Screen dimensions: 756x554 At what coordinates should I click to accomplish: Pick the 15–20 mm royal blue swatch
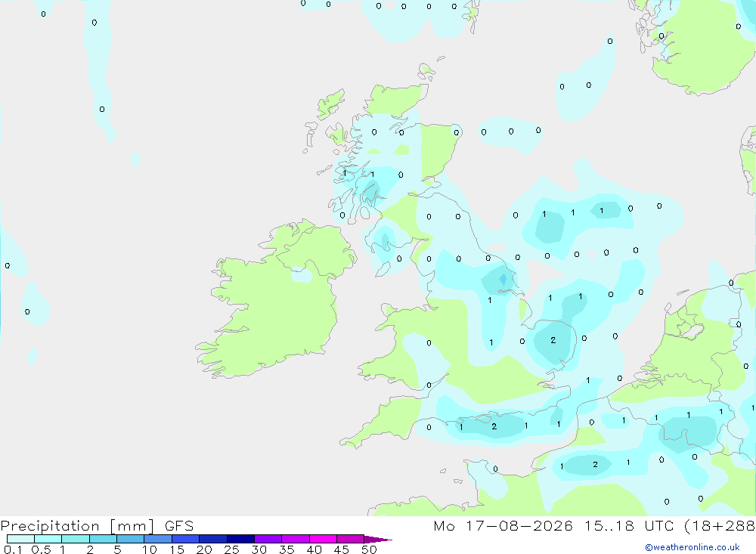tap(185, 539)
